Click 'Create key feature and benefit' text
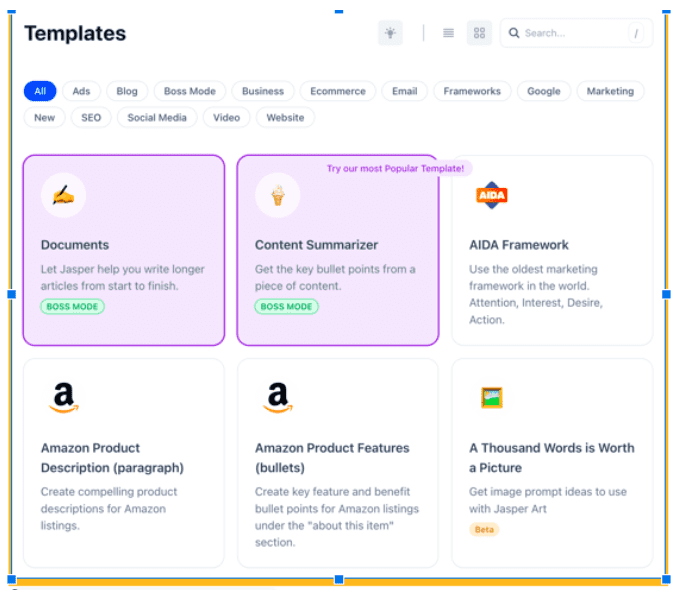Screen dimensions: 679x590 [x=336, y=517]
